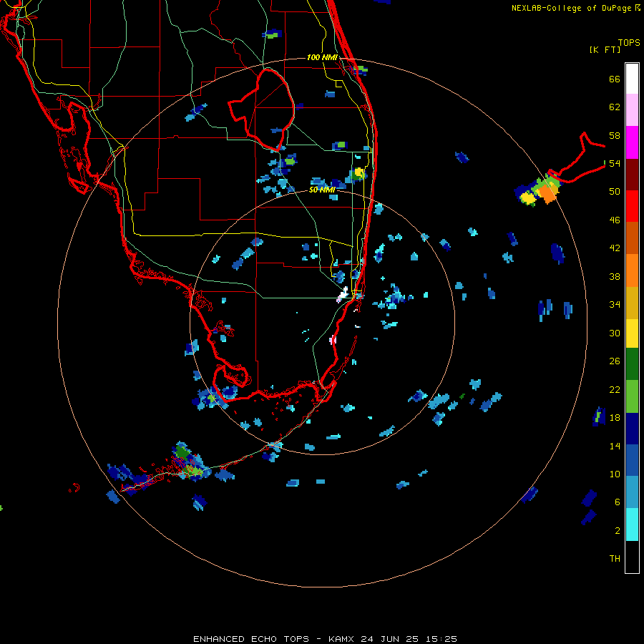Select the '2' legend value
The image size is (644, 644).
pos(618,531)
